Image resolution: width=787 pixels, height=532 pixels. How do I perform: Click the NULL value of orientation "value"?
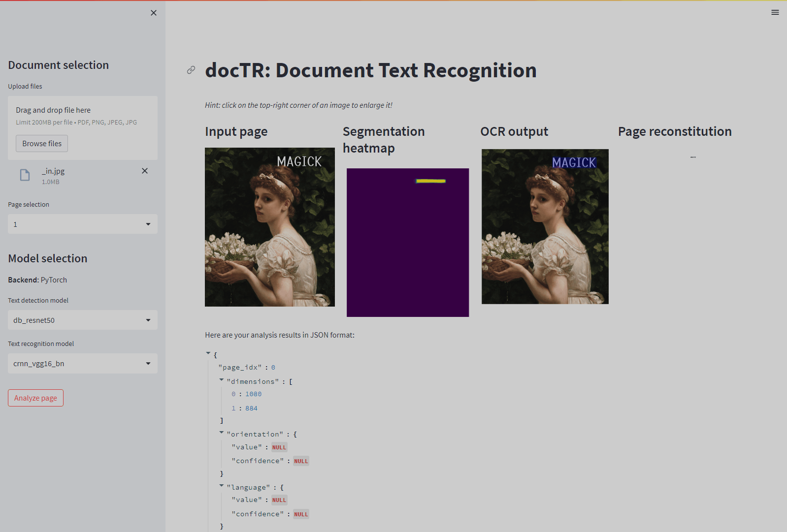[x=279, y=447]
